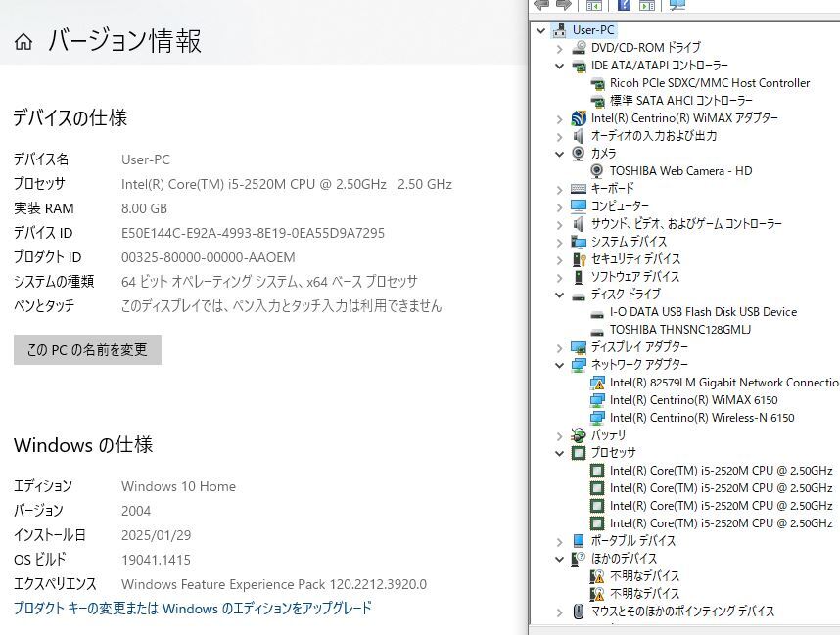
Task: Collapse the ディスク ドライブ category
Action: tap(560, 295)
